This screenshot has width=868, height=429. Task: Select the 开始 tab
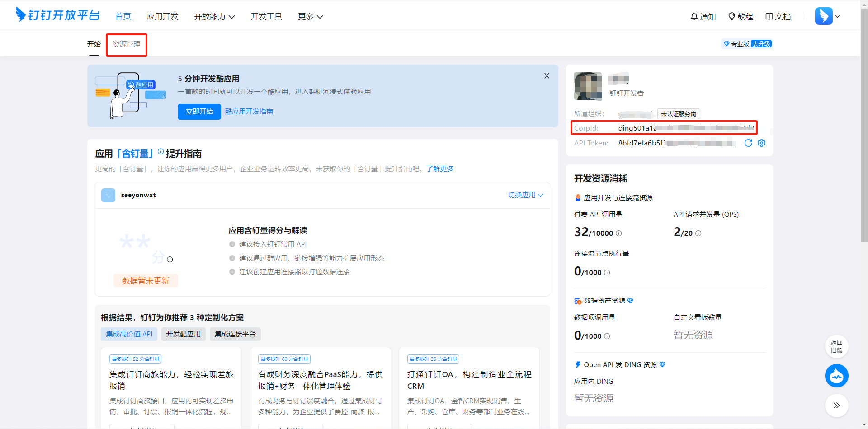[94, 44]
